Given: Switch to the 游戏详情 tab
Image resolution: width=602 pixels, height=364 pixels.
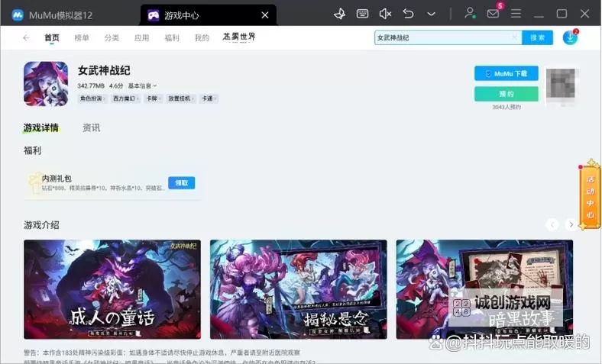Looking at the screenshot, I should point(41,127).
